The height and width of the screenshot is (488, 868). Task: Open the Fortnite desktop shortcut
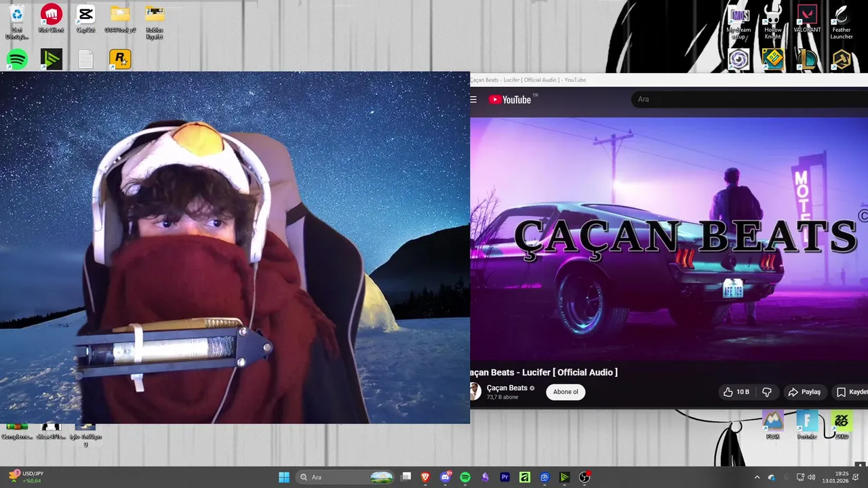(807, 425)
